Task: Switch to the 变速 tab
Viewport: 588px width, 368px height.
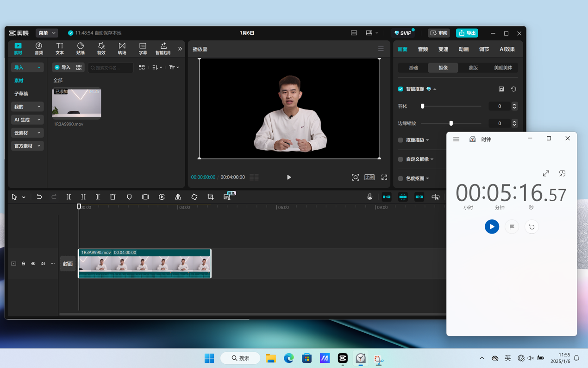Action: click(443, 49)
